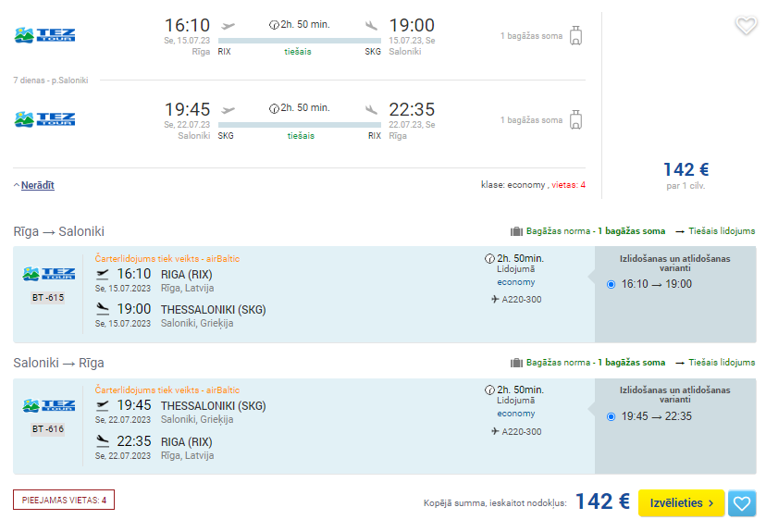The height and width of the screenshot is (532, 766).
Task: Click the clock icon next to 2h. 50min. on the BT-615 flight
Action: (489, 258)
